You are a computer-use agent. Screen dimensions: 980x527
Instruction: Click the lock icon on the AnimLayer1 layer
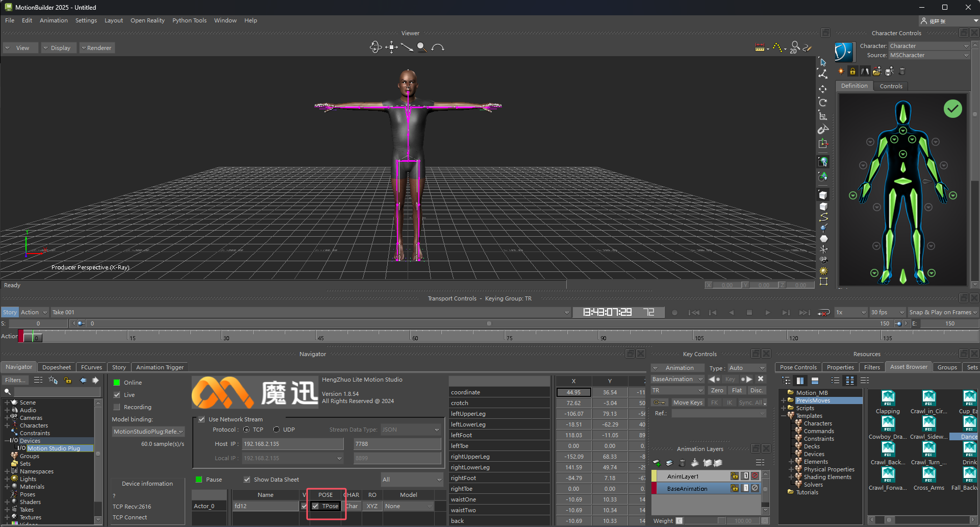[734, 476]
